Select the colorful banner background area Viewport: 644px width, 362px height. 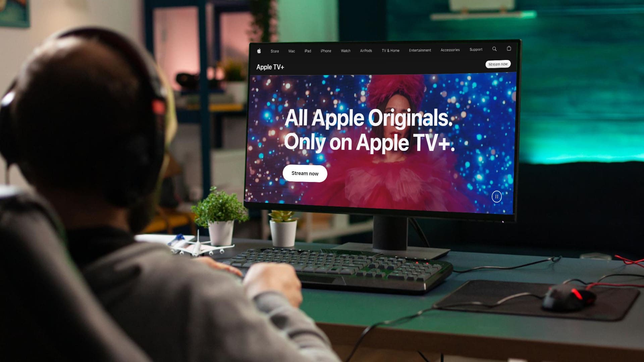[x=383, y=144]
